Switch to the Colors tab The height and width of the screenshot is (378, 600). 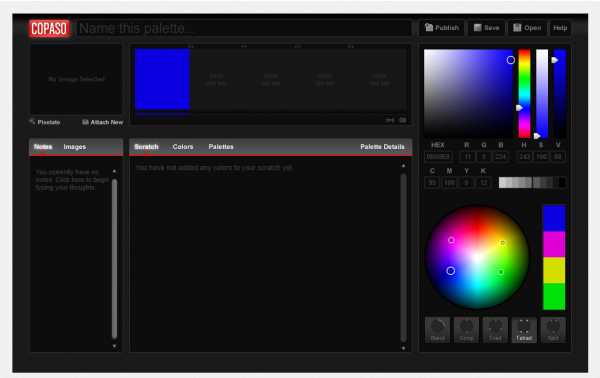click(x=183, y=147)
